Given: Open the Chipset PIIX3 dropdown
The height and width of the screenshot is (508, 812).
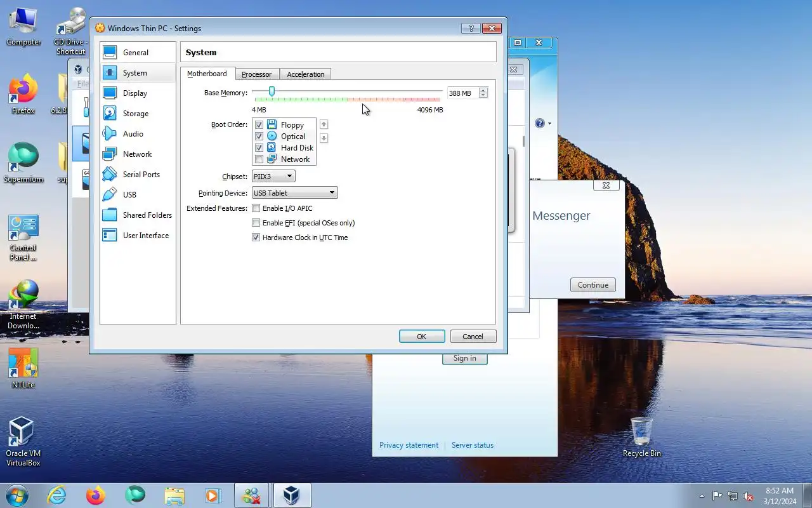Looking at the screenshot, I should click(273, 177).
